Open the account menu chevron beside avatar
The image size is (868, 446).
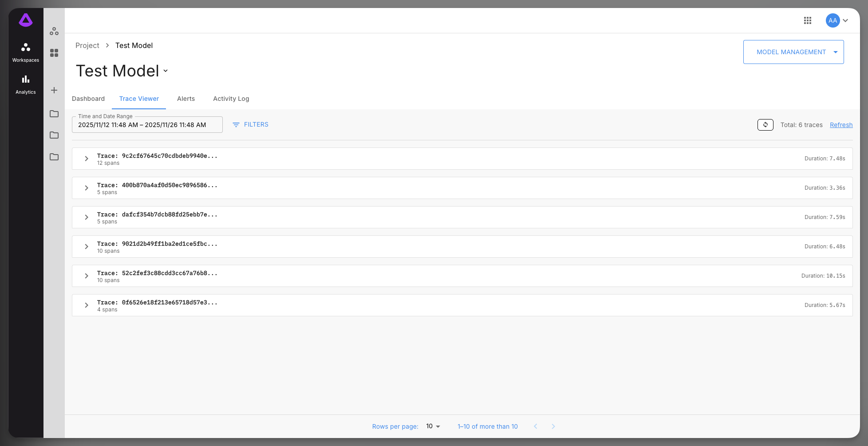point(845,20)
